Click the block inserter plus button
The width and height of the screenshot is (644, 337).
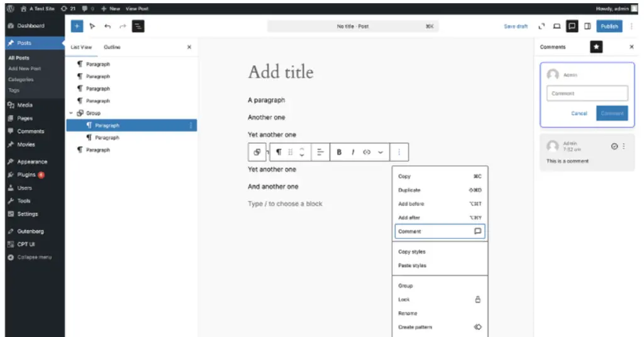[76, 26]
